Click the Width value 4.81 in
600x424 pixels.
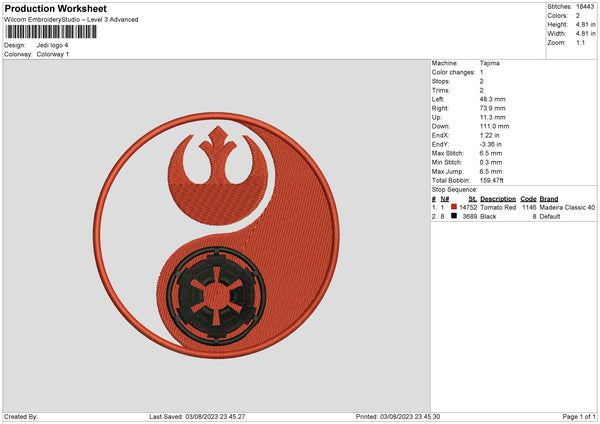(x=585, y=34)
